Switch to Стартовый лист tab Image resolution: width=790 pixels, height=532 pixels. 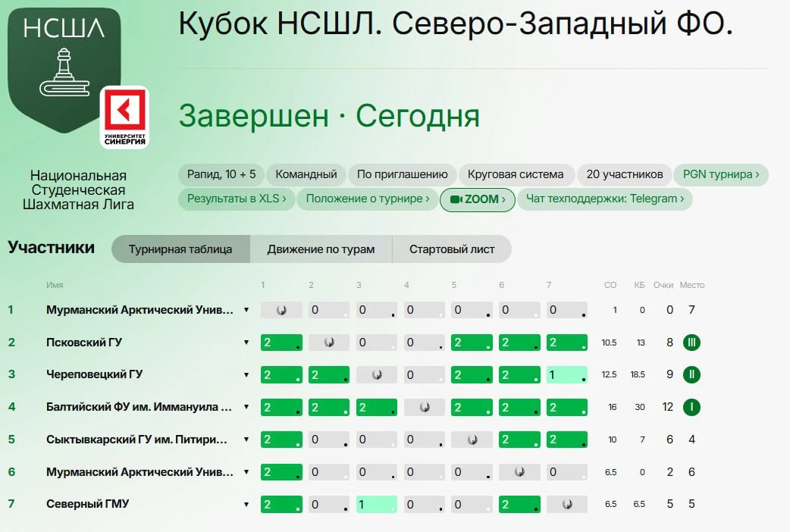tap(452, 249)
